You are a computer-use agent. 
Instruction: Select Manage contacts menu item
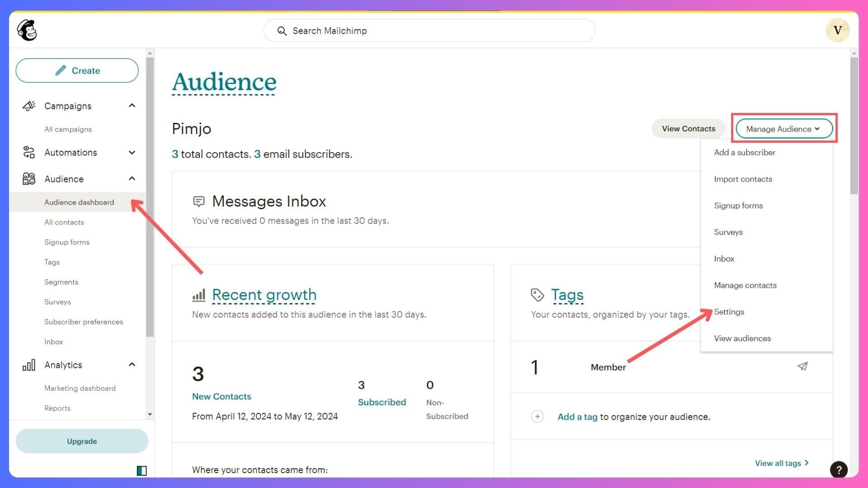pos(745,286)
